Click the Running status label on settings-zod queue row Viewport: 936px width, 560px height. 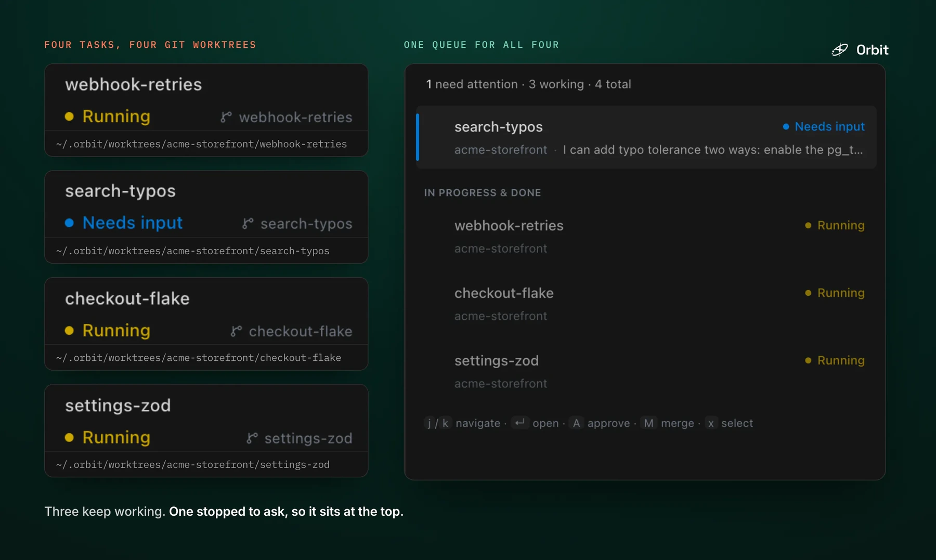pos(841,360)
